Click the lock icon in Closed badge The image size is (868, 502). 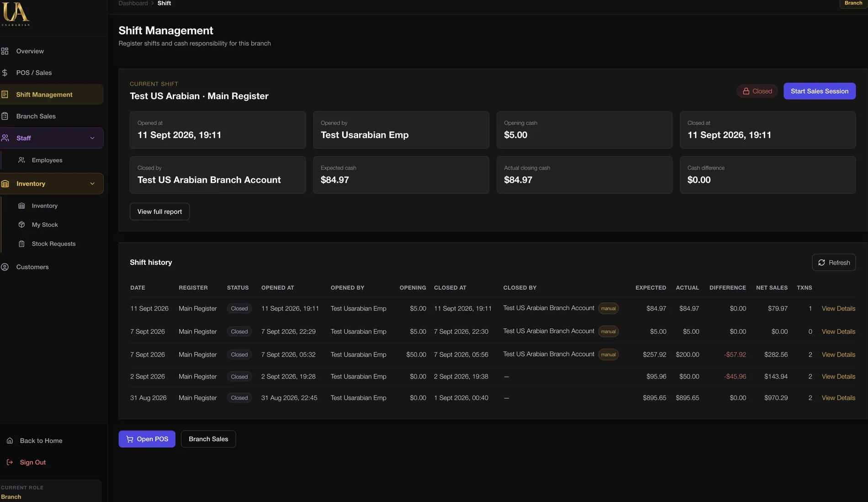tap(746, 91)
